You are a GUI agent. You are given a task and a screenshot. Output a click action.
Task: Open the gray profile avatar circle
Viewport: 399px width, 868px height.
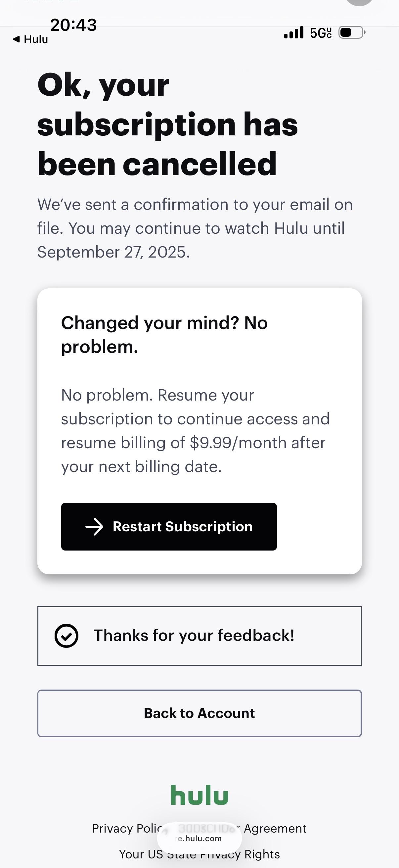[360, 2]
